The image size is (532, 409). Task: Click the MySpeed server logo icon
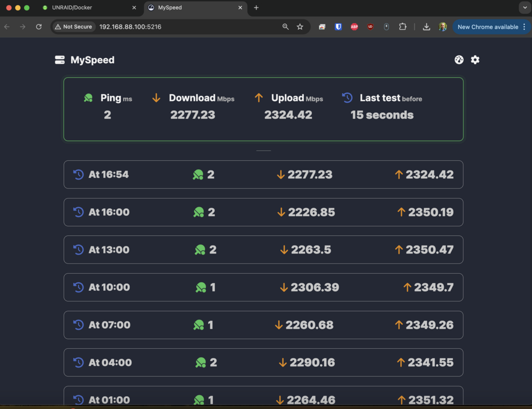(60, 60)
